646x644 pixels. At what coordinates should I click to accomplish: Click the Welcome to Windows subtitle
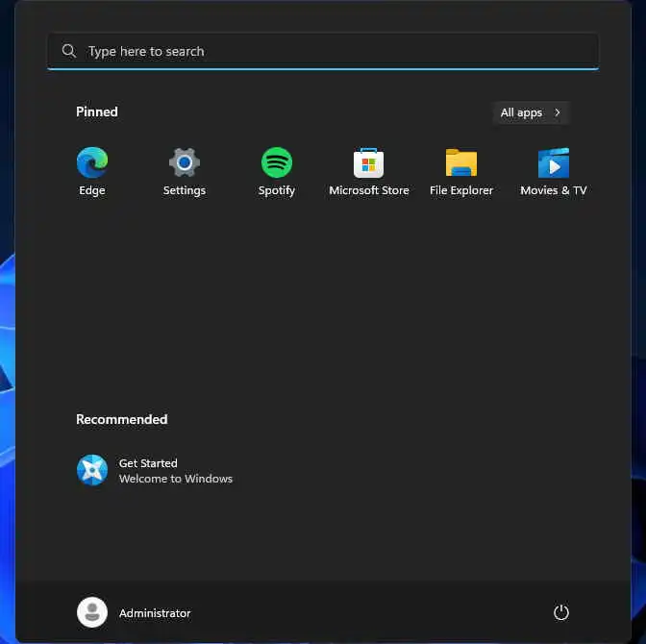pyautogui.click(x=176, y=479)
